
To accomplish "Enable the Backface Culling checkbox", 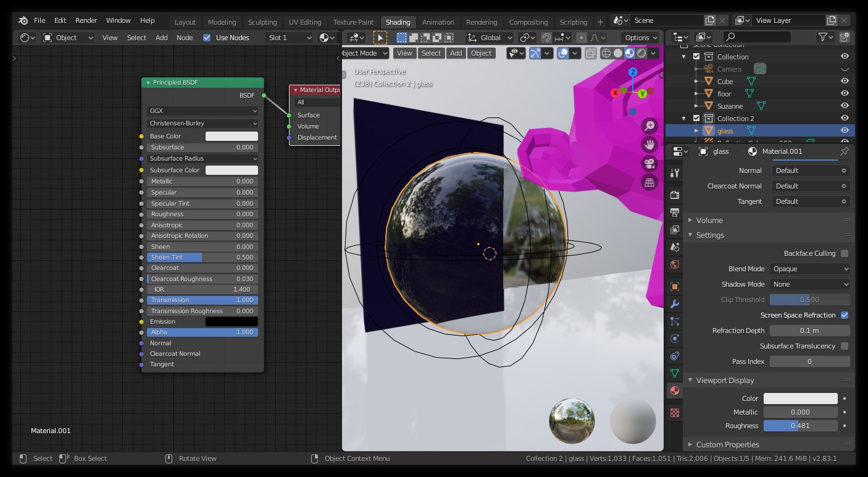I will point(844,253).
